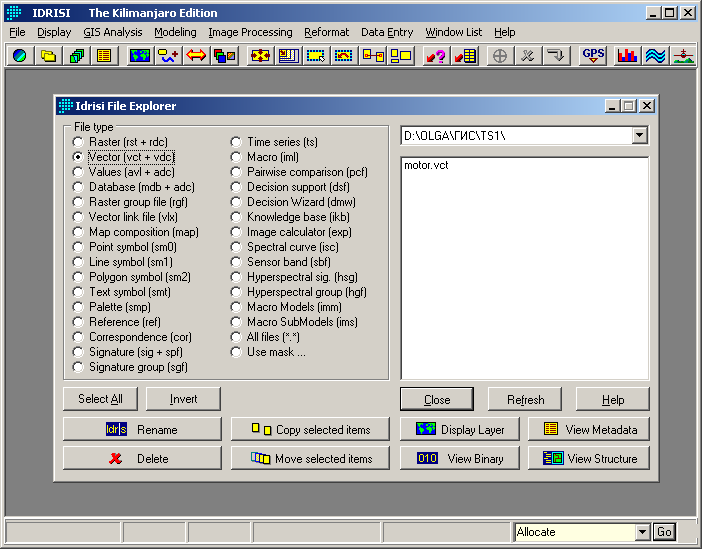702x549 pixels.
Task: Select Time series (ts) file type
Action: pos(274,142)
